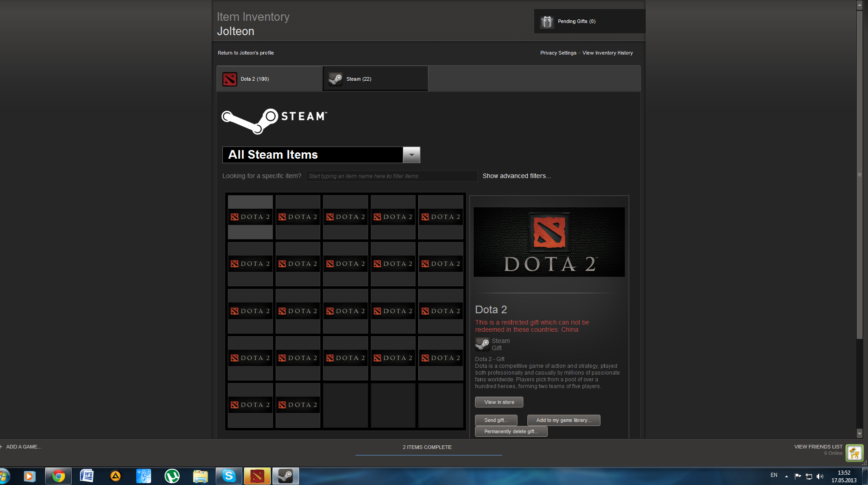Switch to the Dota 2 (100) inventory tab
The width and height of the screenshot is (868, 485).
point(269,79)
